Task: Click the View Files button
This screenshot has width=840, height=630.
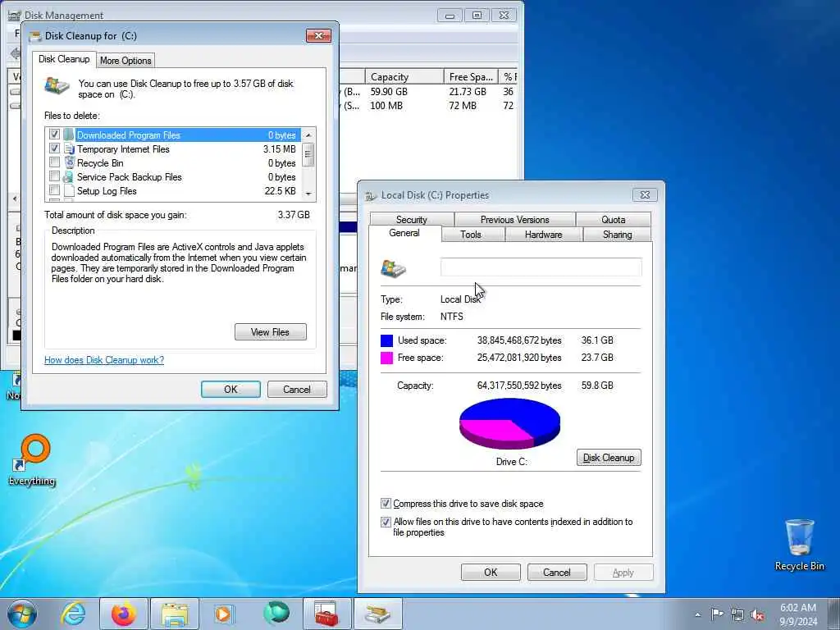Action: [271, 332]
